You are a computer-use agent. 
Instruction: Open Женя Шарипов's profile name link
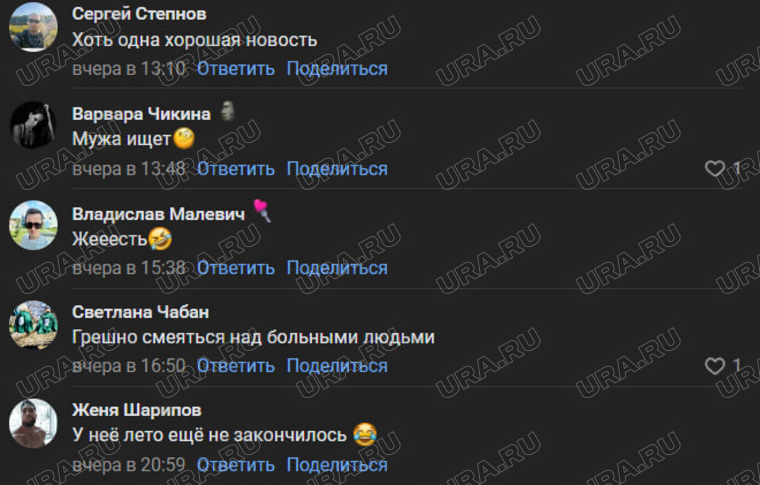click(137, 410)
